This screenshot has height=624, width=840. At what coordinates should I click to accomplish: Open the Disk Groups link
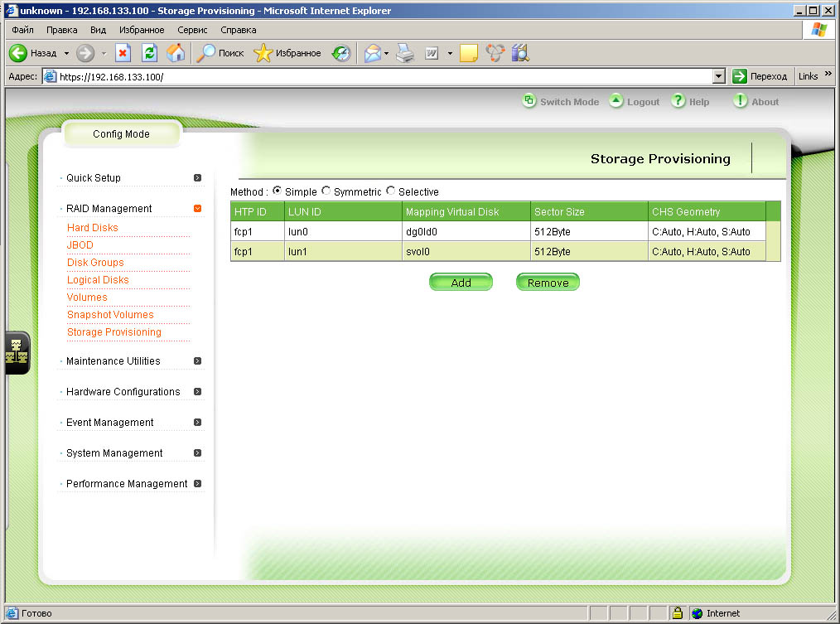(95, 262)
